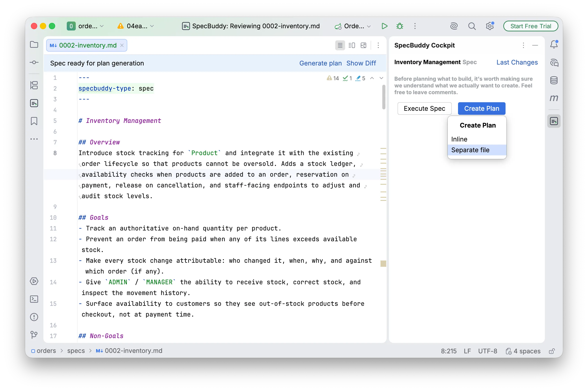The image size is (588, 391).
Task: Run the current configuration
Action: click(x=384, y=26)
